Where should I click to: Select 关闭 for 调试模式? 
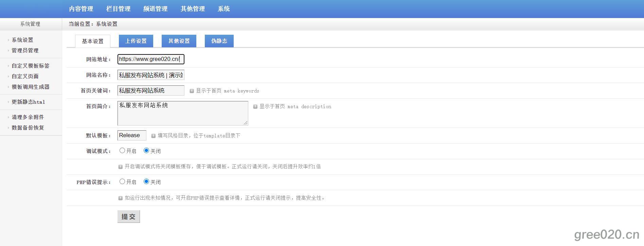[x=146, y=150]
